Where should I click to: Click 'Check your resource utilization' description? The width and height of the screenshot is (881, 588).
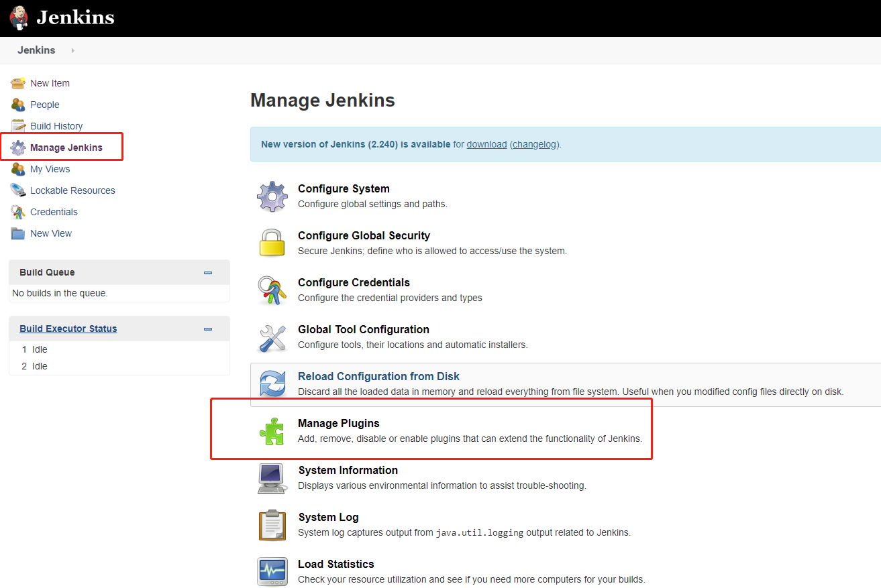472,579
